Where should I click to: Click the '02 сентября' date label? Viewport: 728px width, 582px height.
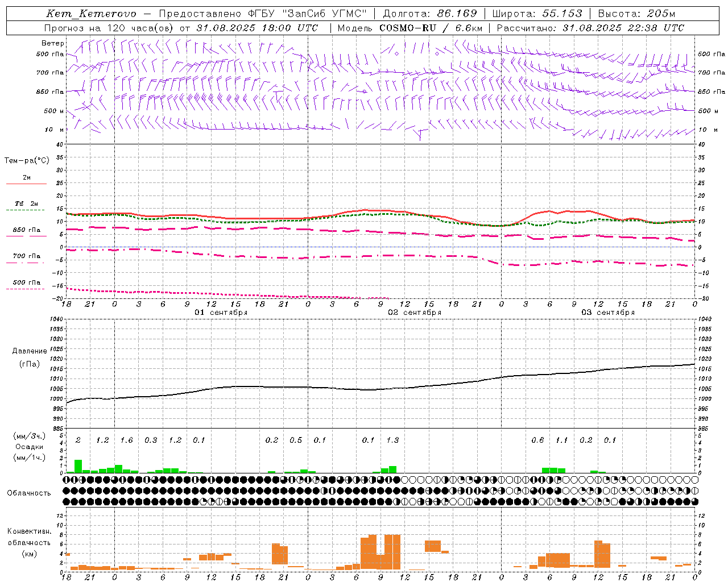[x=415, y=313]
